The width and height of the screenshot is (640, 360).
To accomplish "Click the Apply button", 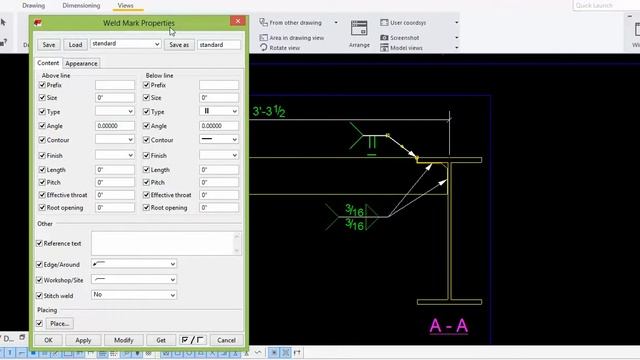I will click(83, 340).
